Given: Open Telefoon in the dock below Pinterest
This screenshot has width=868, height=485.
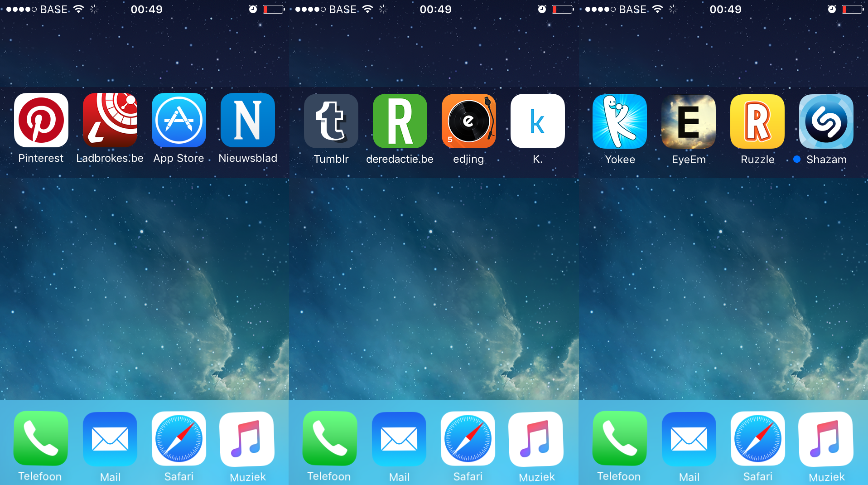Looking at the screenshot, I should [41, 438].
